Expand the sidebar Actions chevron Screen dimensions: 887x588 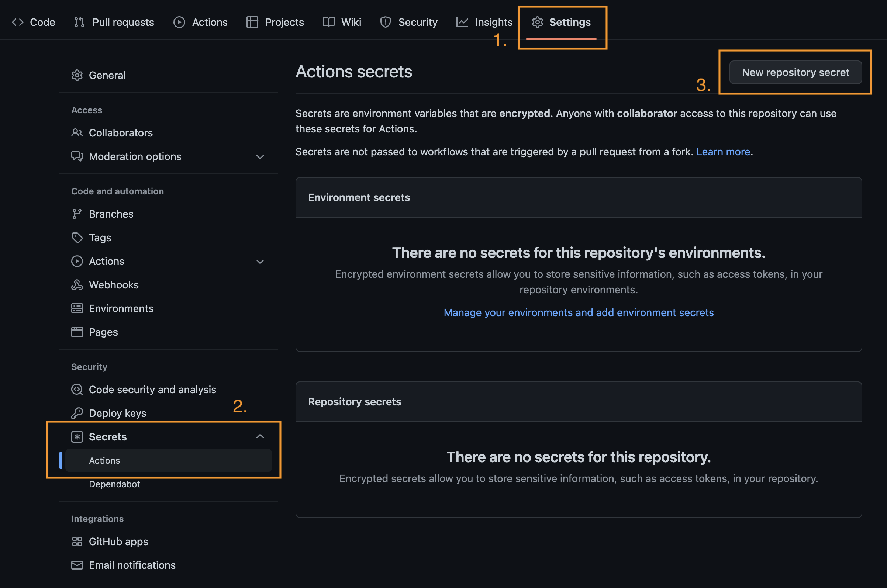(x=260, y=262)
